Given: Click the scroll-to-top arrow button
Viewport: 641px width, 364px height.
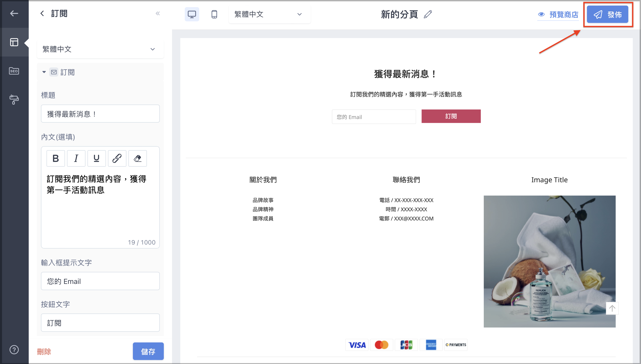Looking at the screenshot, I should 612,308.
